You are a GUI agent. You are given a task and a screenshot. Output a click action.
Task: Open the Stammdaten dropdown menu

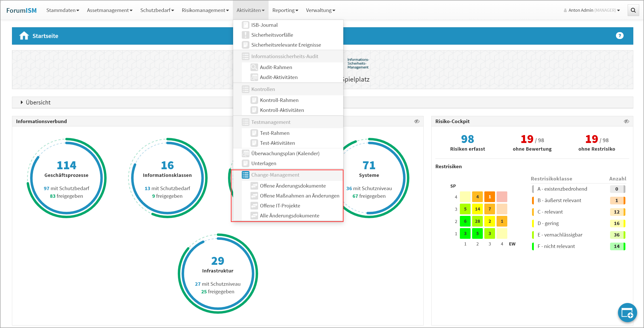click(63, 10)
